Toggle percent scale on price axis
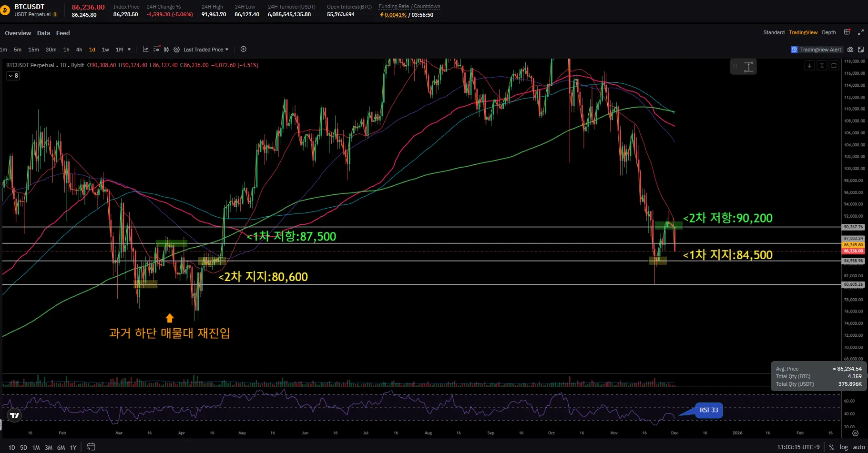Viewport: 868px width, 453px height. coord(831,447)
